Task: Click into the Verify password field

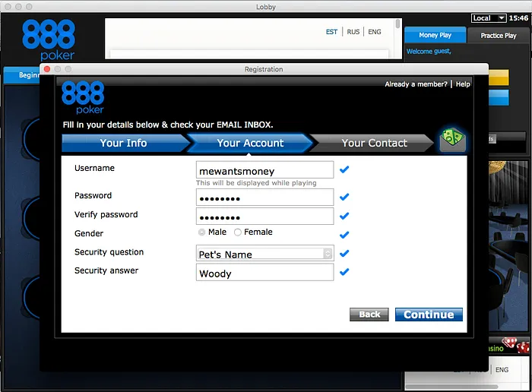Action: point(264,216)
